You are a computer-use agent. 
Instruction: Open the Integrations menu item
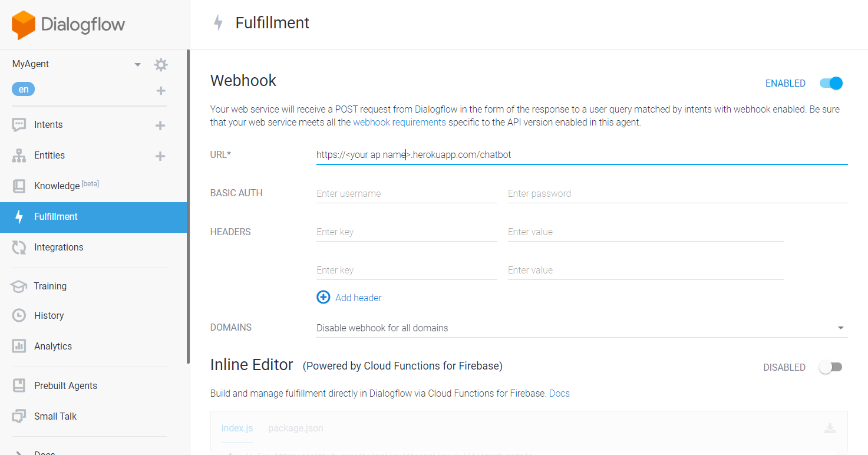click(x=58, y=248)
